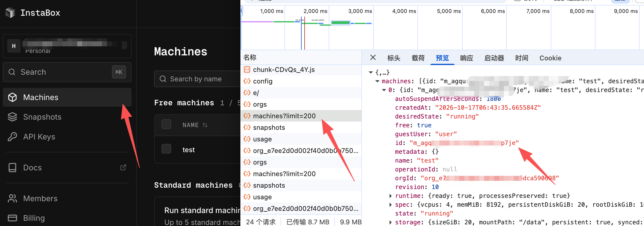Screen dimensions: 644x226
Task: Switch to the 响应 tab
Action: click(467, 58)
